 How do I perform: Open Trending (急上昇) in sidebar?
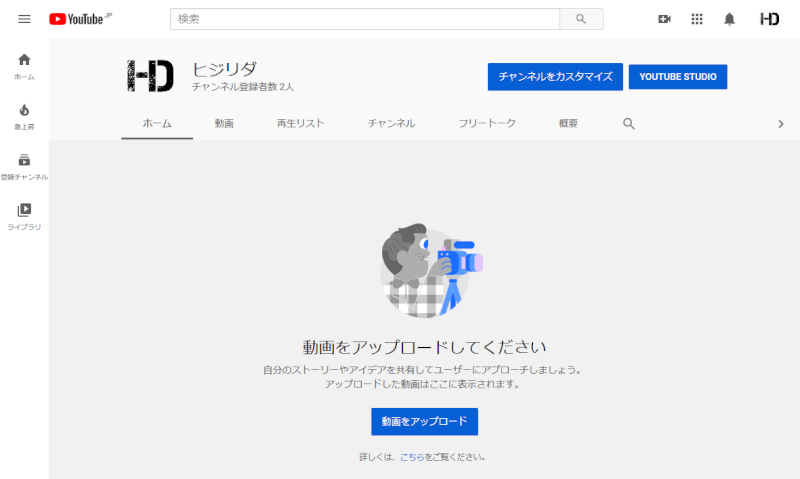pyautogui.click(x=24, y=117)
